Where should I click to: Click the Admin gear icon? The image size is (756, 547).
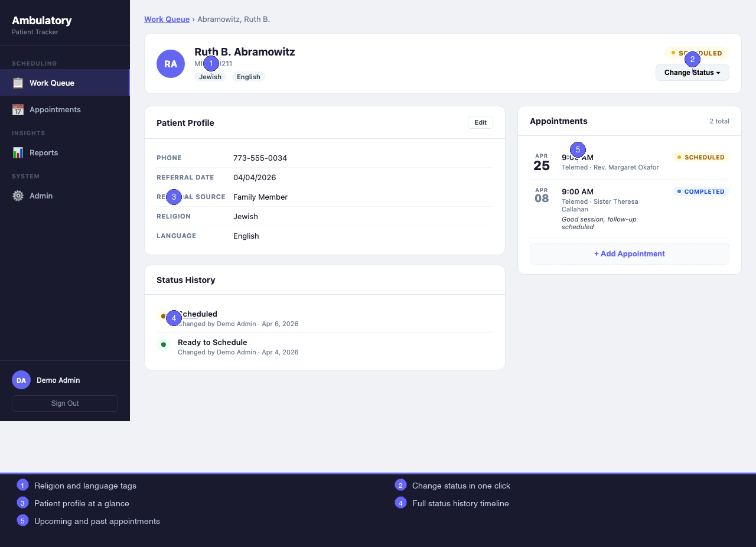tap(18, 196)
